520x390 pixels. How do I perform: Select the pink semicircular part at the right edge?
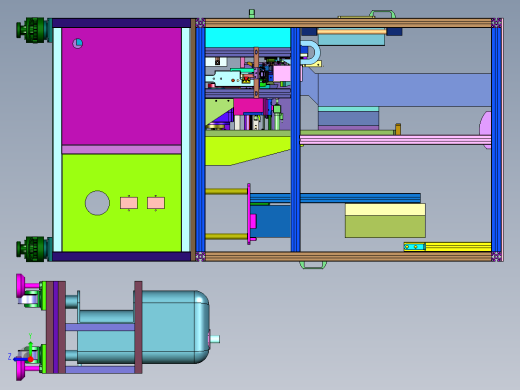[x=485, y=129]
